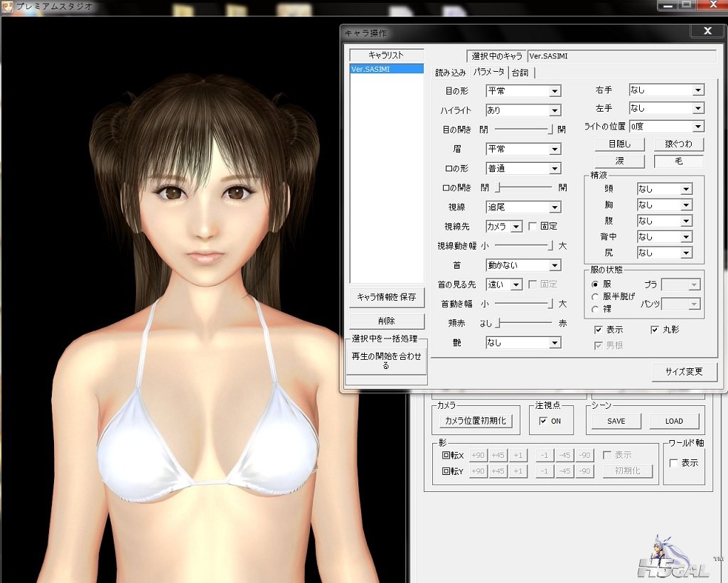Toggle the 丸影 checkbox
Viewport: 728px width, 583px height.
[x=655, y=330]
